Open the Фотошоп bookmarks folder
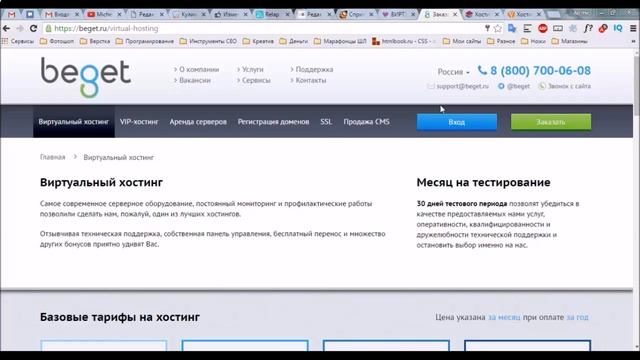 pos(57,41)
